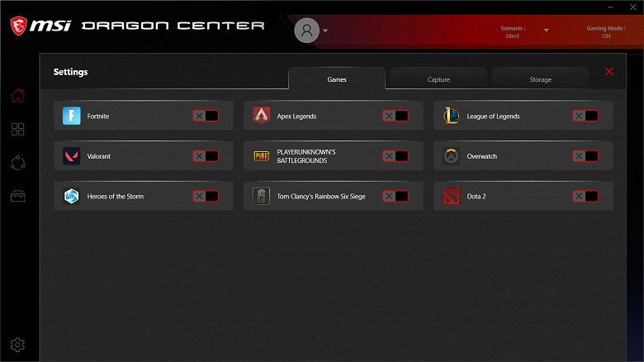
Task: Toggle Heroes of the Storm switch
Action: coord(206,196)
